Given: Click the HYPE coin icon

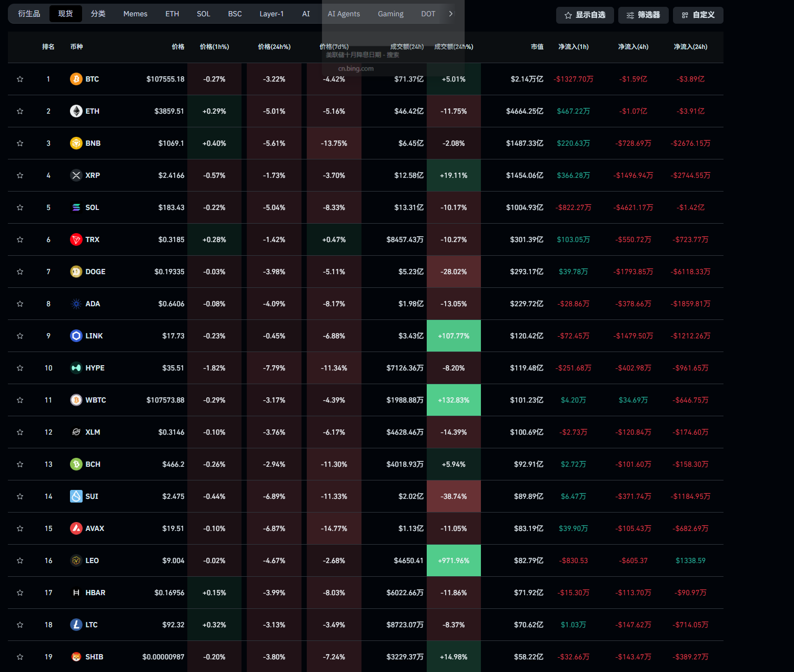Looking at the screenshot, I should (76, 368).
